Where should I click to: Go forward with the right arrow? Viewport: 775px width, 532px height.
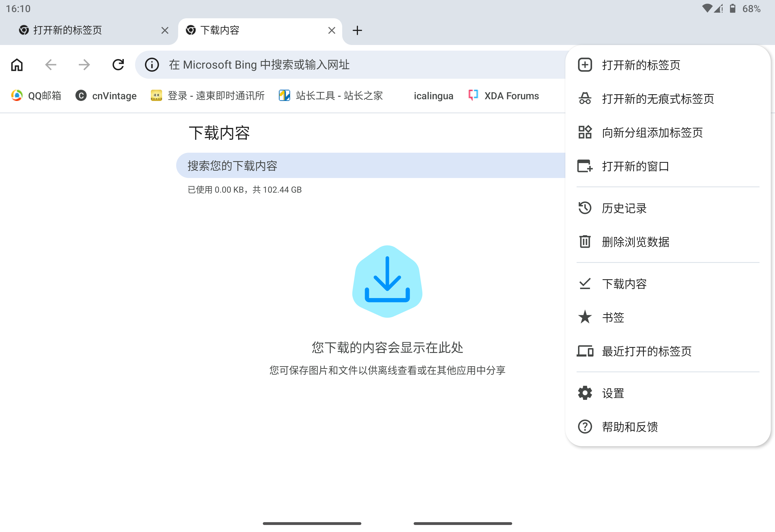[x=84, y=65]
